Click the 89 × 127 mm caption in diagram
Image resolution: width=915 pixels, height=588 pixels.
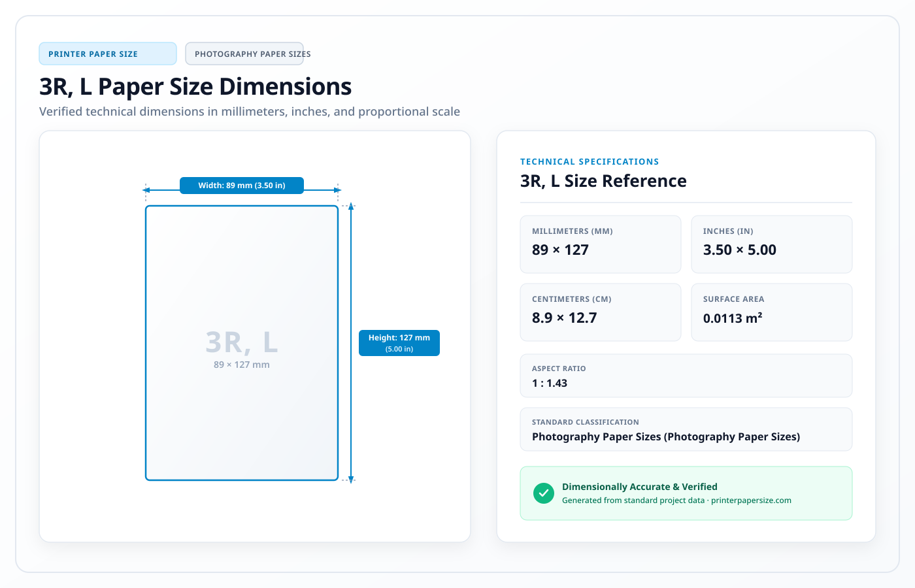[242, 365]
